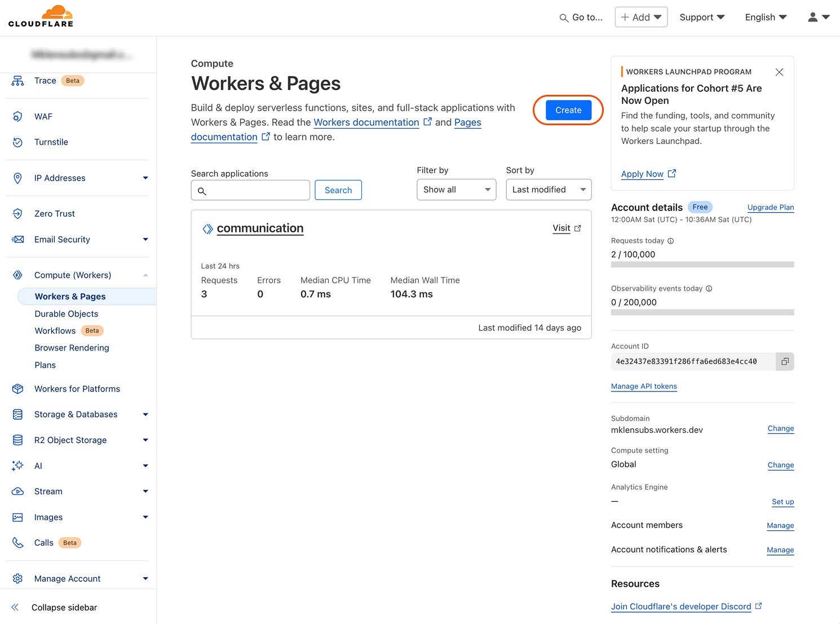Viewport: 840px width, 624px height.
Task: Click the R2 Object Storage icon
Action: coord(17,440)
